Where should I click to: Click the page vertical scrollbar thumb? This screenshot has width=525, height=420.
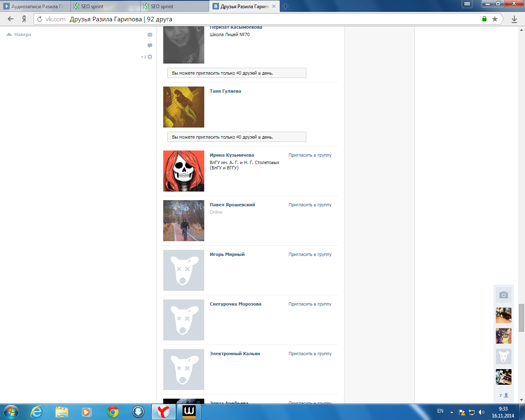tap(521, 318)
